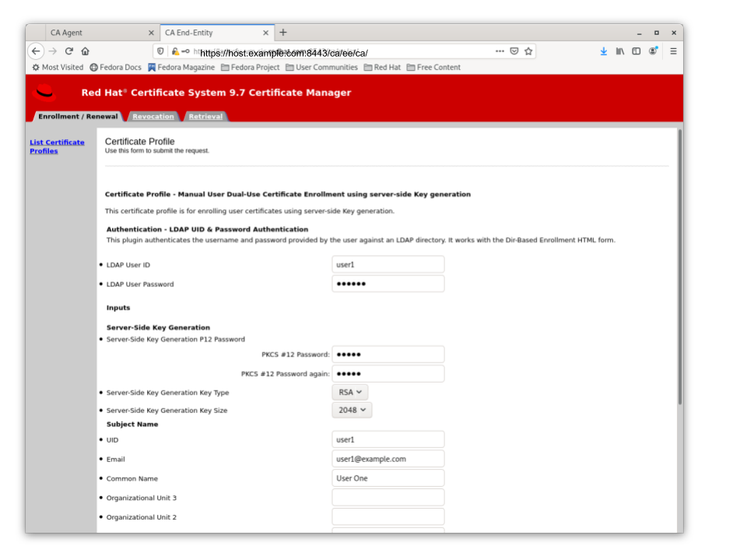This screenshot has height=560, width=747.
Task: Close the CA End-Entity tab
Action: (x=266, y=33)
